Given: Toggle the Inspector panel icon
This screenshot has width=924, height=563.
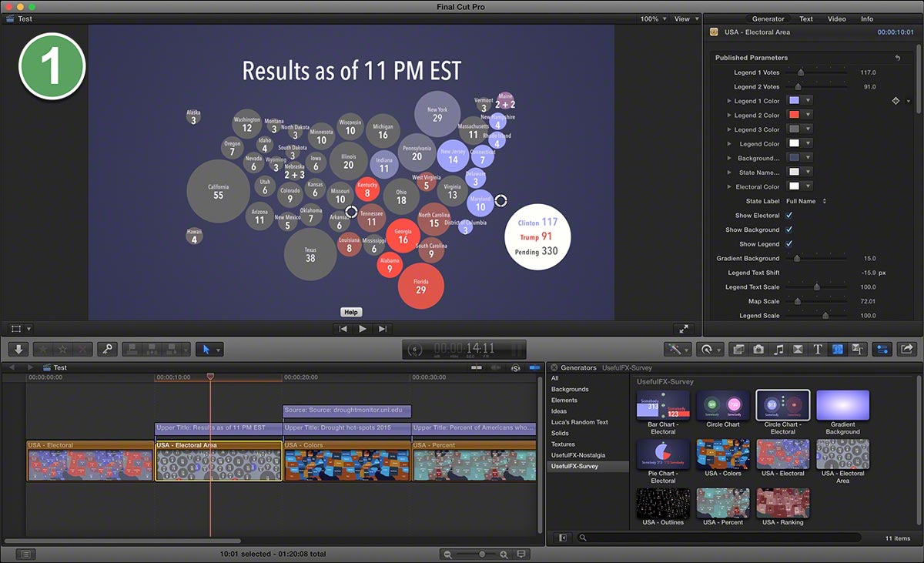Looking at the screenshot, I should point(882,349).
